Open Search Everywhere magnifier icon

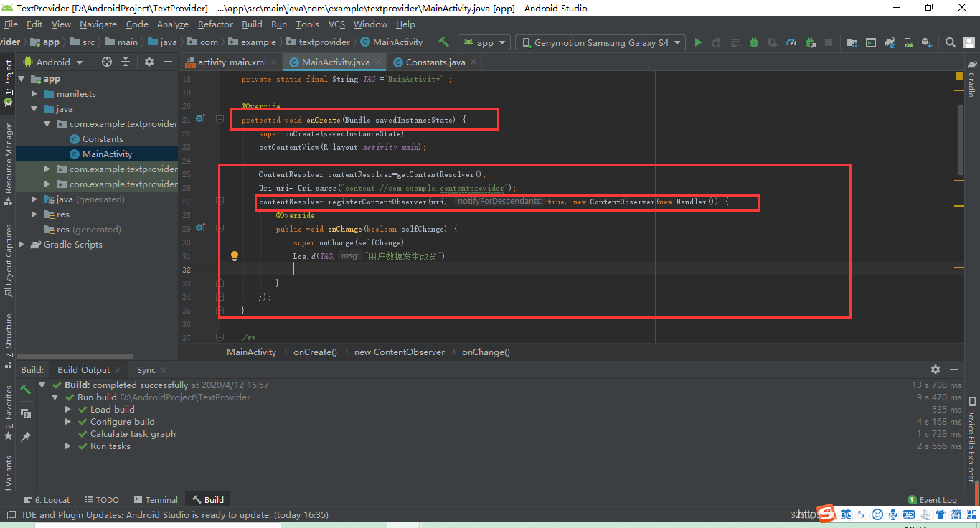(x=950, y=42)
